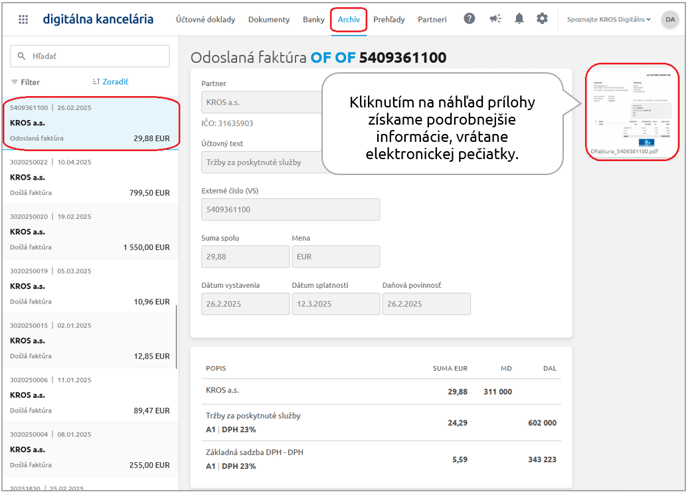Open the Účtovné doklady menu
Image resolution: width=688 pixels, height=492 pixels.
click(205, 19)
